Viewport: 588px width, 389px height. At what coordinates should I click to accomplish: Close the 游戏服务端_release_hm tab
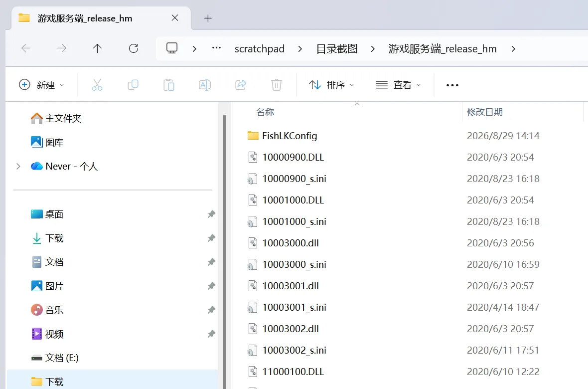pyautogui.click(x=175, y=17)
